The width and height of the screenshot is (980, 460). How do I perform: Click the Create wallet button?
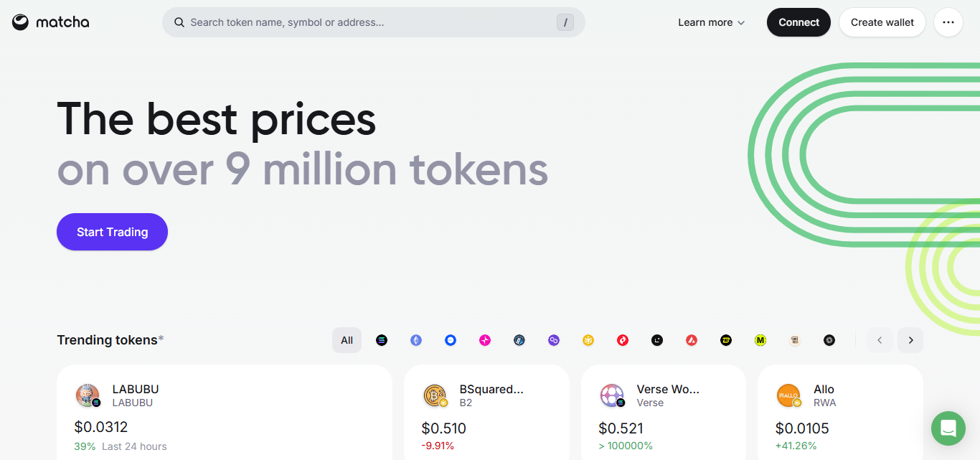[882, 22]
